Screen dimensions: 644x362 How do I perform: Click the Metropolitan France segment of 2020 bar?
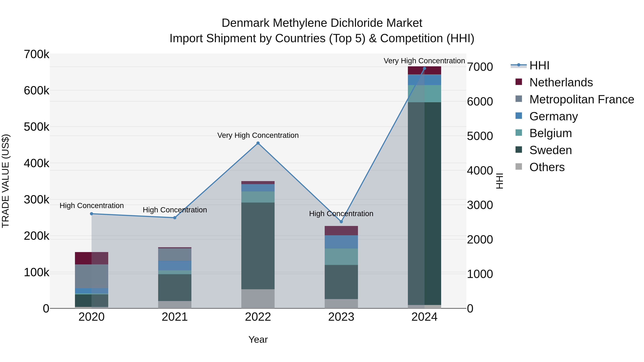[x=91, y=276]
